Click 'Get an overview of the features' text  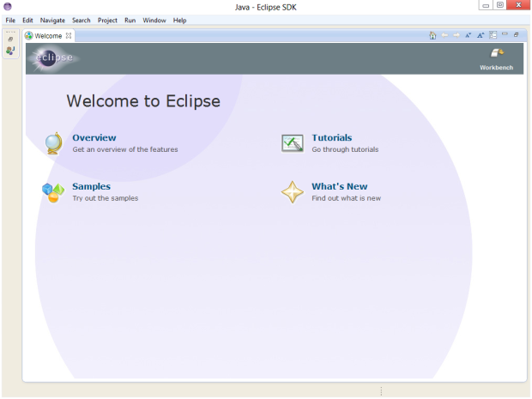click(x=125, y=149)
